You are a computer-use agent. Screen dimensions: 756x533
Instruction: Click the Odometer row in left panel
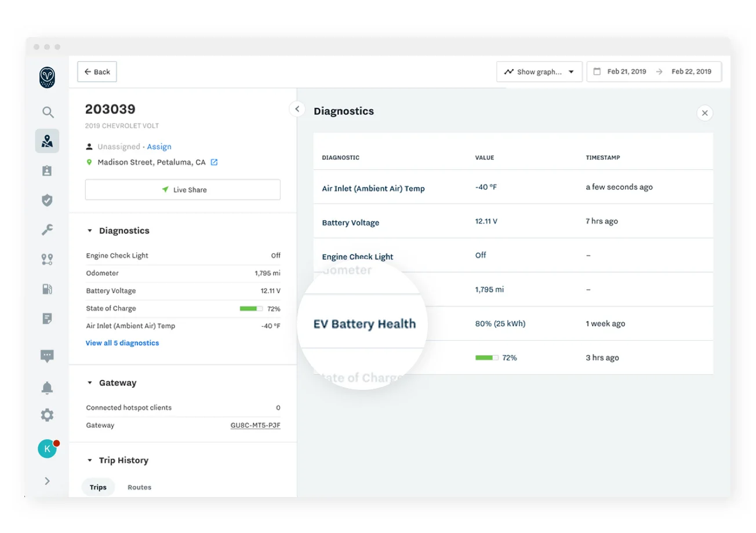point(183,273)
